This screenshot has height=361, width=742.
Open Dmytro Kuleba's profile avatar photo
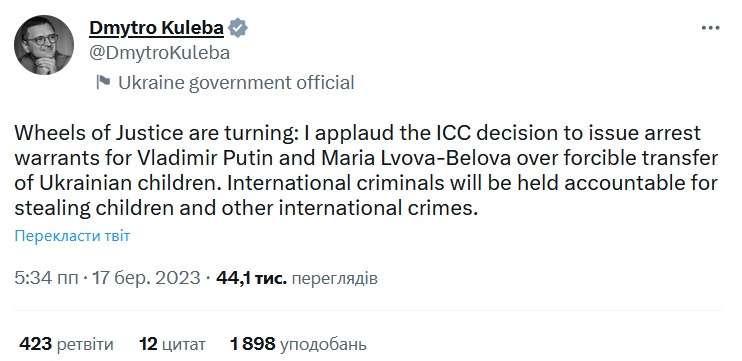[44, 44]
